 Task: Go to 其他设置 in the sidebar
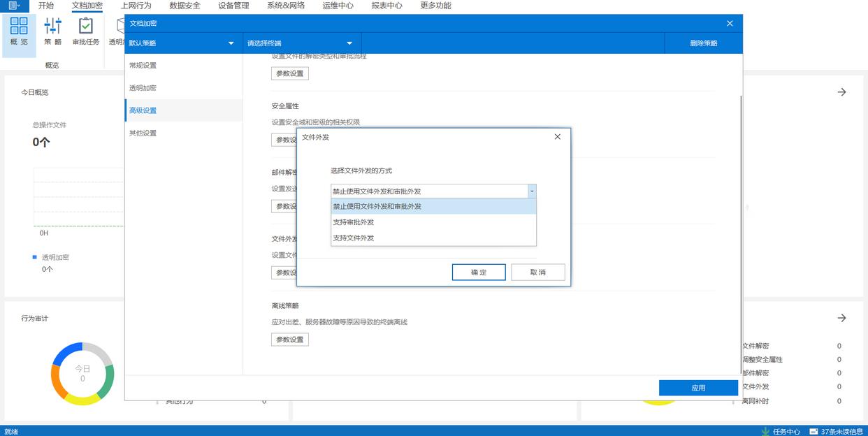(143, 133)
